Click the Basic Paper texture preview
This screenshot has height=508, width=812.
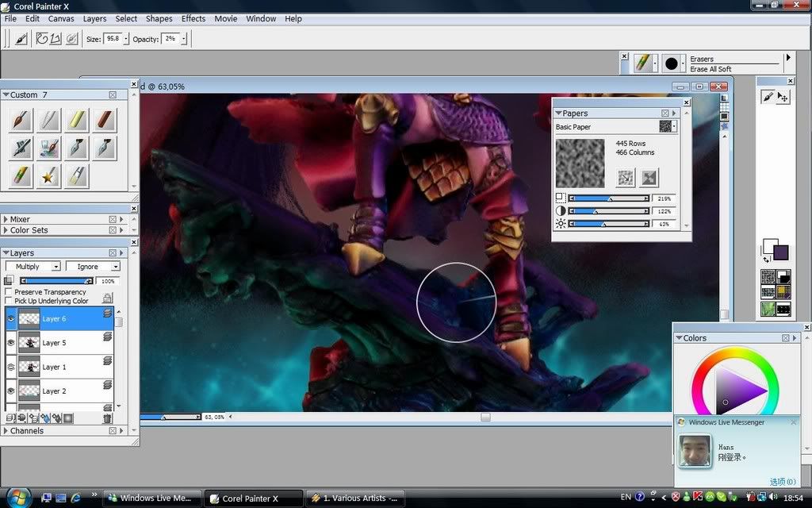tap(580, 163)
